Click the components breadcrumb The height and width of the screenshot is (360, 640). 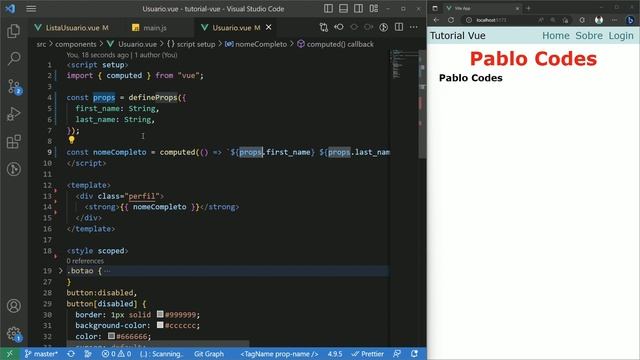76,44
